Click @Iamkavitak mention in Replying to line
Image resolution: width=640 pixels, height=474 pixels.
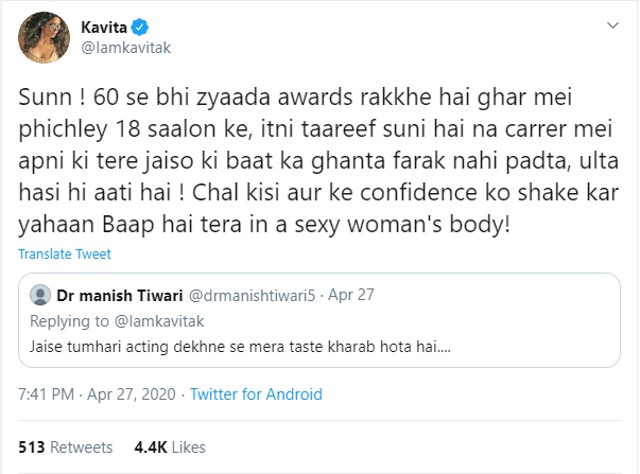click(159, 321)
